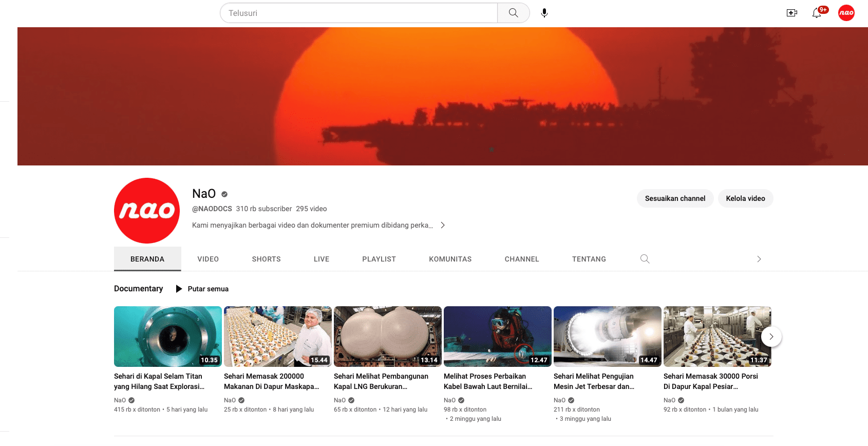Viewport: 868px width, 446px height.
Task: Click the search magnifier button
Action: 513,13
